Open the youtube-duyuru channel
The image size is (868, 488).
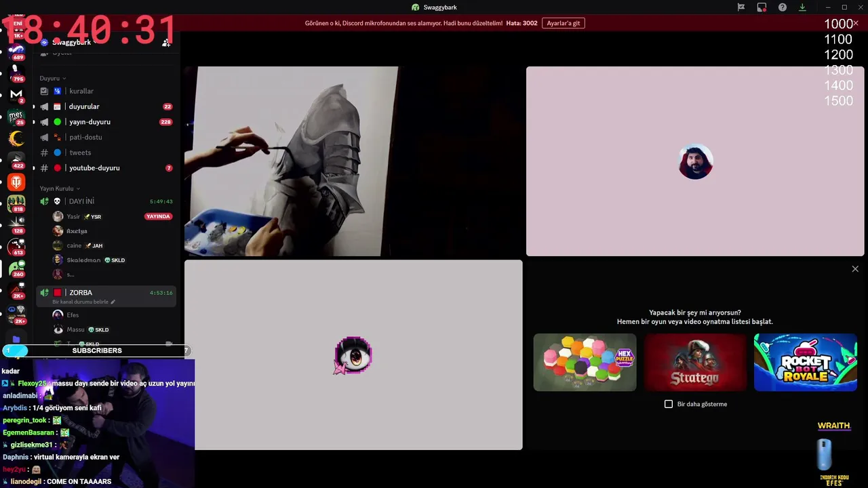click(x=106, y=168)
